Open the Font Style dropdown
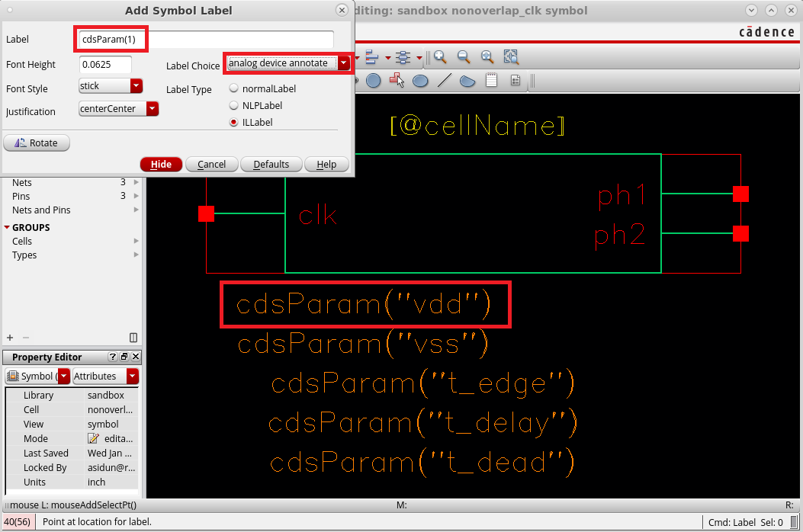 137,86
